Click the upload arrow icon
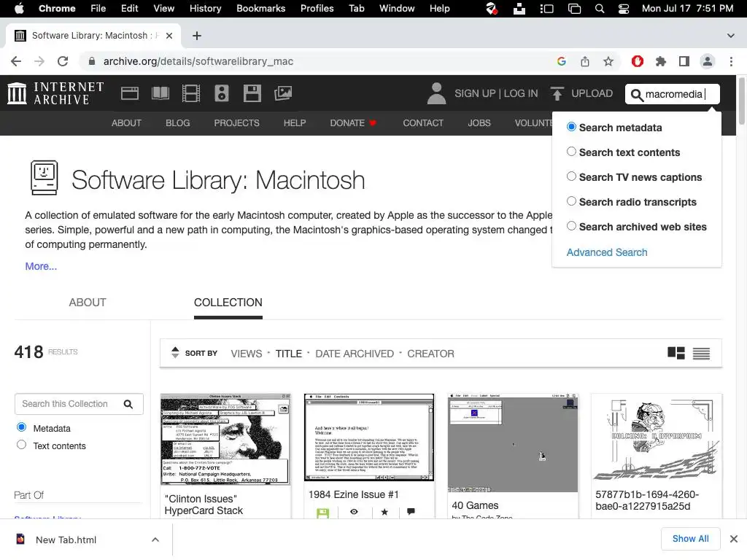This screenshot has width=747, height=560. click(x=557, y=93)
